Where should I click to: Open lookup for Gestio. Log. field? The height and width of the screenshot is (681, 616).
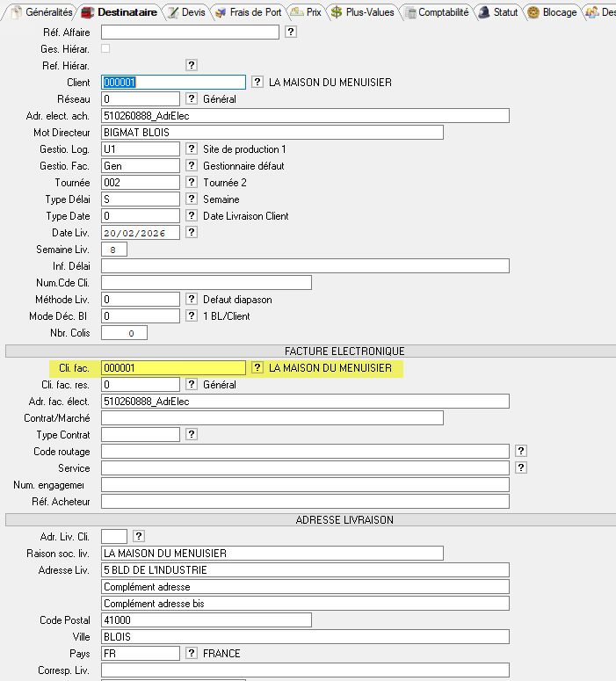(192, 149)
